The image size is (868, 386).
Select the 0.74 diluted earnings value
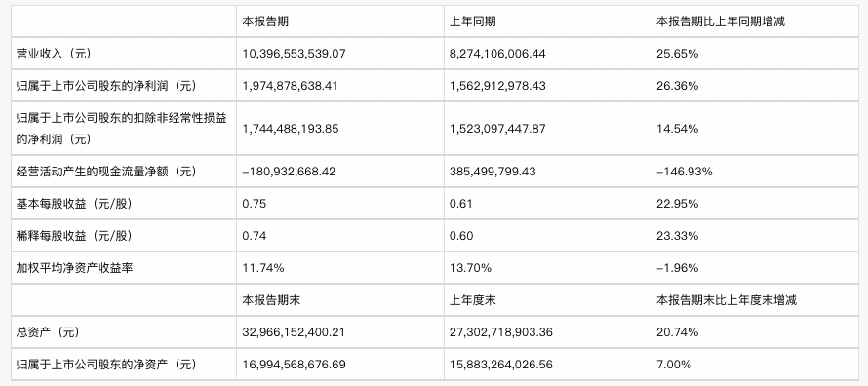pyautogui.click(x=255, y=236)
